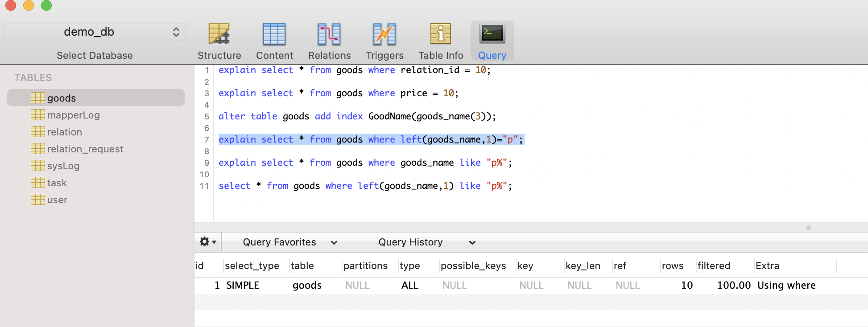Click the ALL type result cell
Viewport: 868px width, 327px height.
pos(410,285)
